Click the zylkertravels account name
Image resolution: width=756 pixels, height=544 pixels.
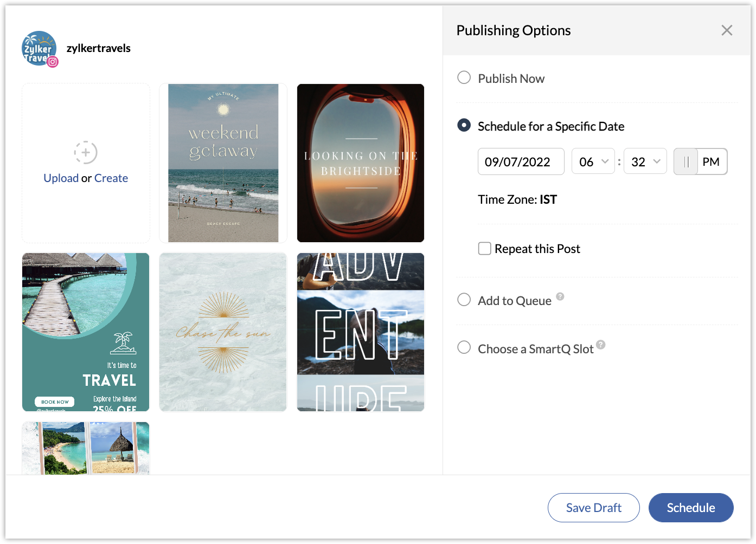[x=99, y=48]
